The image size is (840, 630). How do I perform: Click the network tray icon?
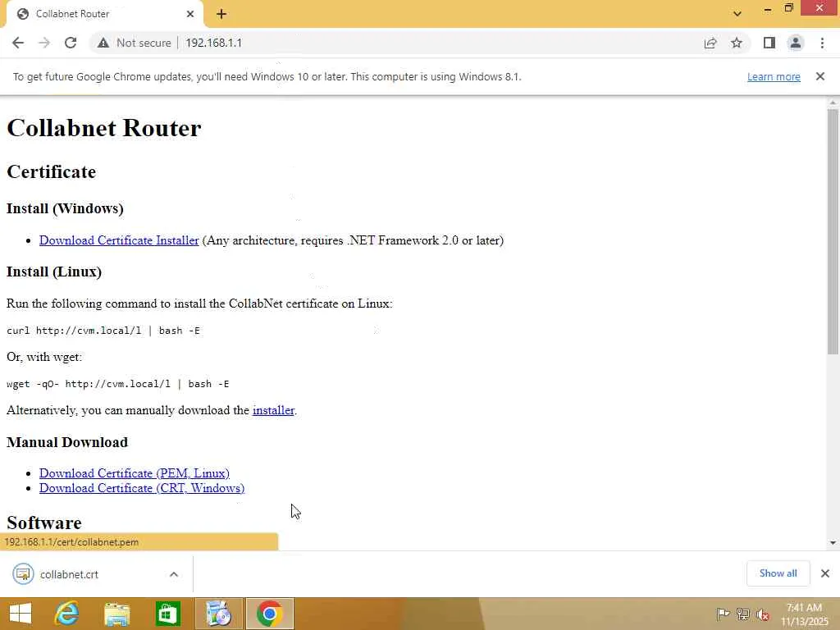pos(743,614)
